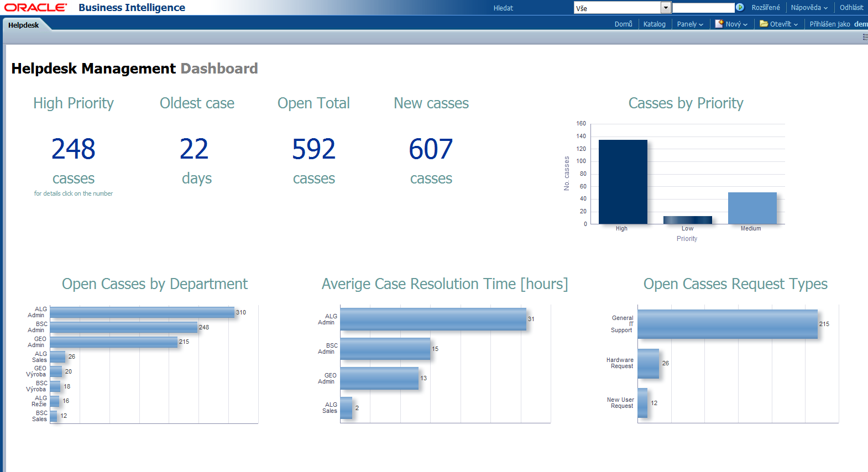This screenshot has height=472, width=868.
Task: Click the Oracle logo
Action: point(35,7)
